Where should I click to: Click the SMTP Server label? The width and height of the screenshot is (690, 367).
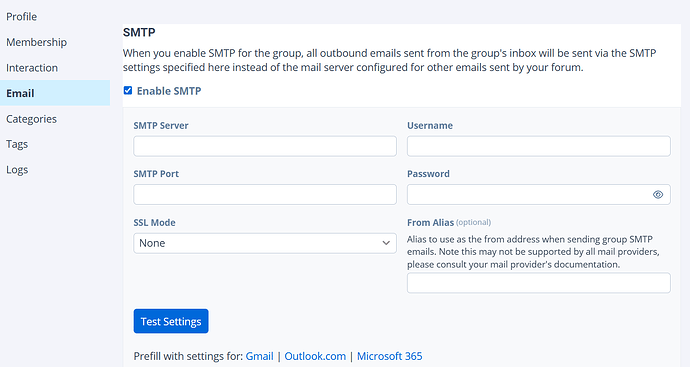[161, 125]
